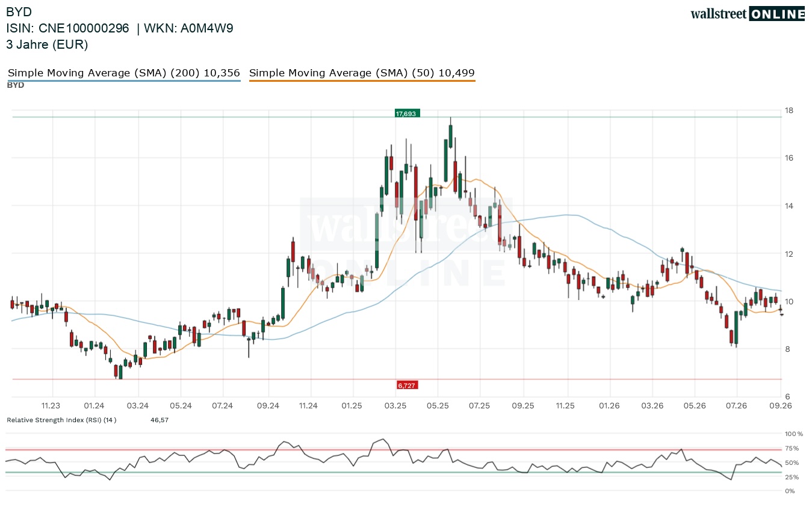The width and height of the screenshot is (812, 507).
Task: Click the wallstreet ONLINE logo
Action: pos(748,14)
